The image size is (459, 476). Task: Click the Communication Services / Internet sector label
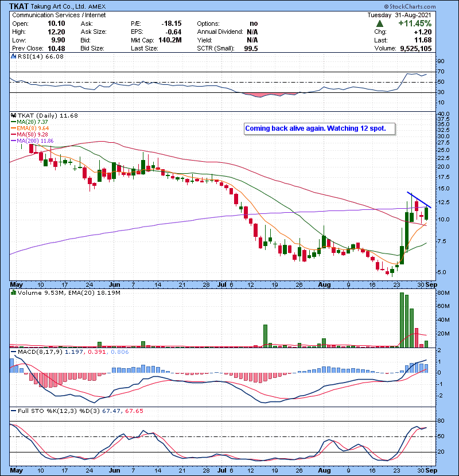click(x=59, y=15)
